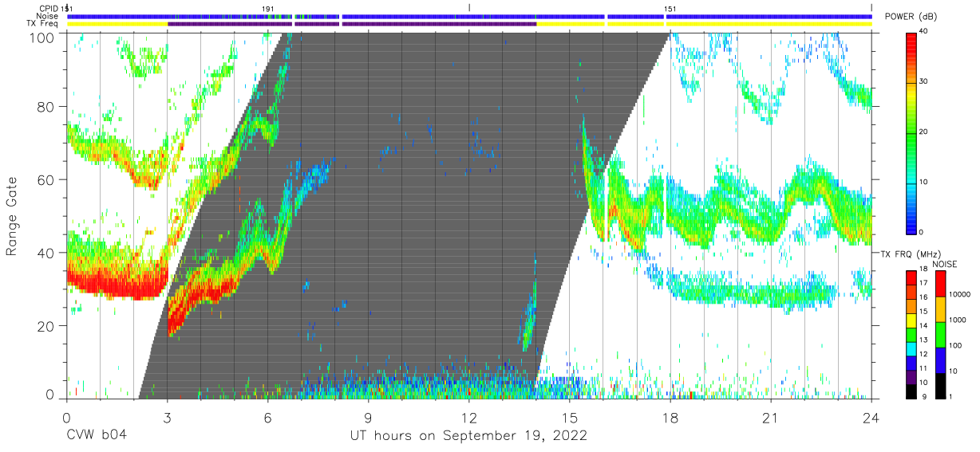Screen dimensions: 980x452
Task: Click the CPID tick mark above 12 UT
Action: tap(469, 8)
